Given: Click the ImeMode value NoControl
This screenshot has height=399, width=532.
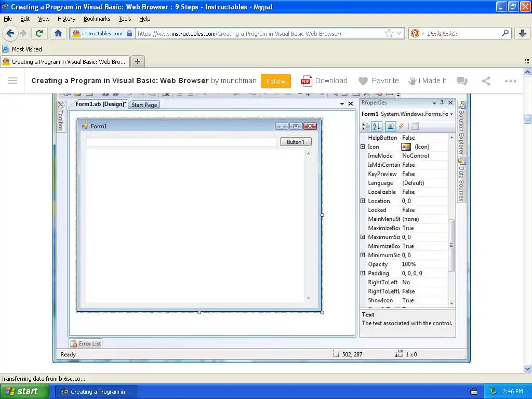Looking at the screenshot, I should [x=416, y=156].
